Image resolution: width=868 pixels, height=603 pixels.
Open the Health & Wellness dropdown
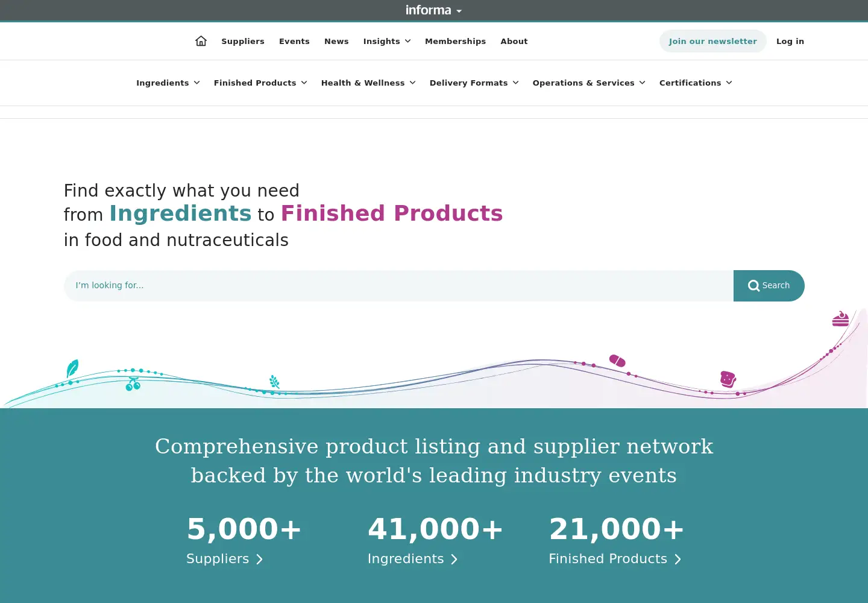tap(368, 83)
